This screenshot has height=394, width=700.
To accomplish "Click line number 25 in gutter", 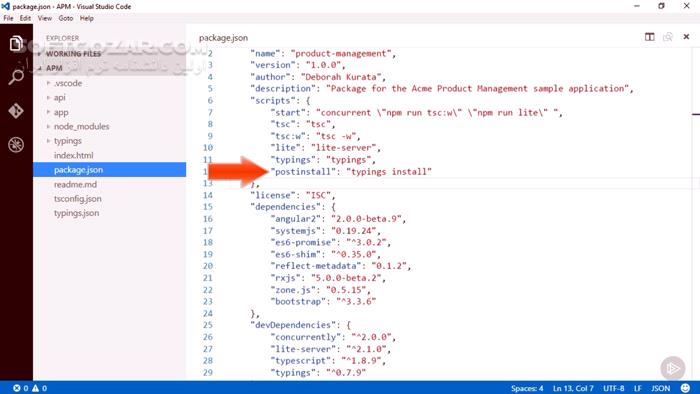I will pyautogui.click(x=208, y=325).
